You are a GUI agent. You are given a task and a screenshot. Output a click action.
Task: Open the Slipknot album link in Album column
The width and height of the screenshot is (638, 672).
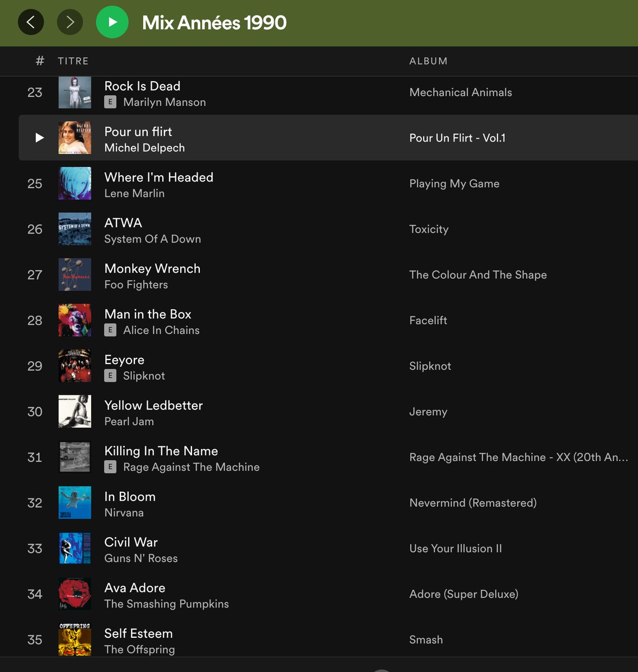pos(430,366)
